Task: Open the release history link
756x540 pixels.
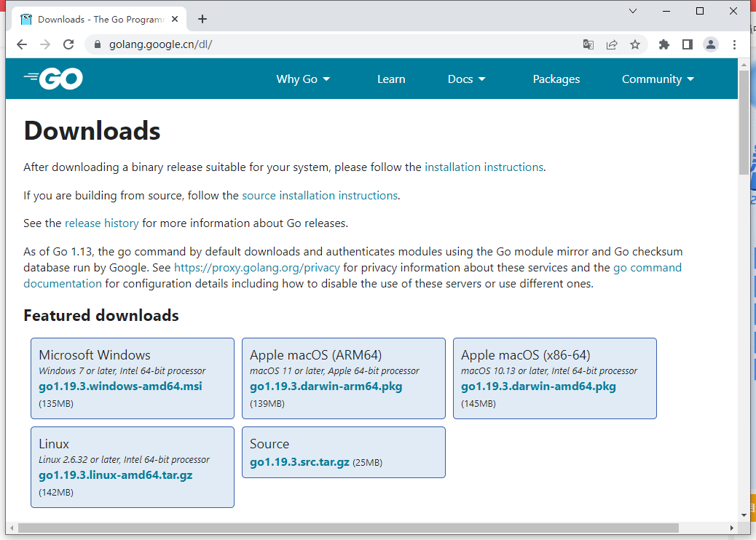Action: pyautogui.click(x=102, y=223)
